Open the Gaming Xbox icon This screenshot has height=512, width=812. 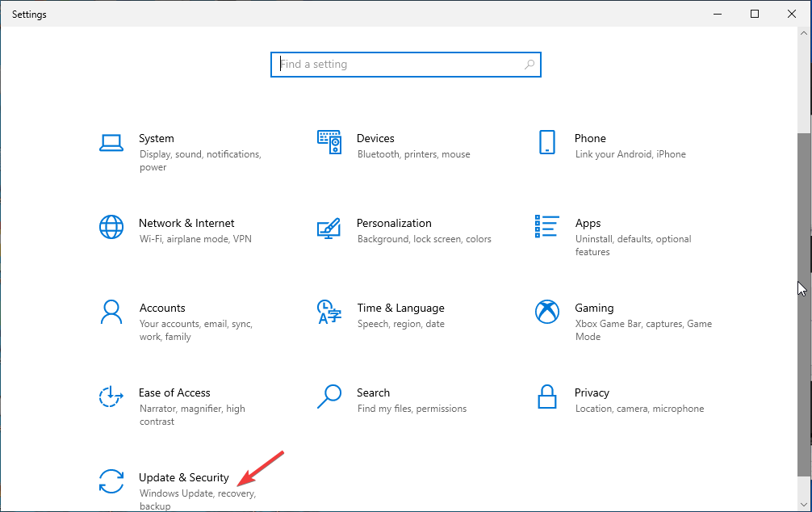coord(547,312)
